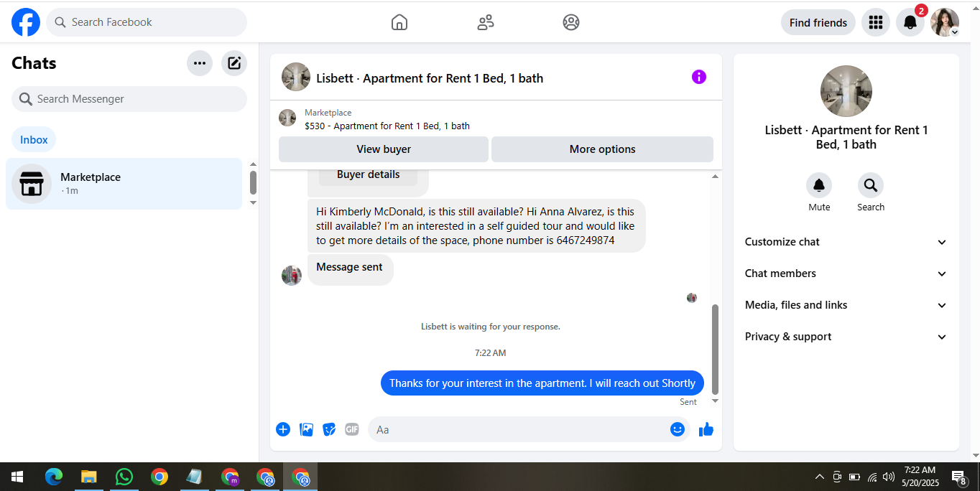980x491 pixels.
Task: Click the purple conversation info icon
Action: click(699, 77)
